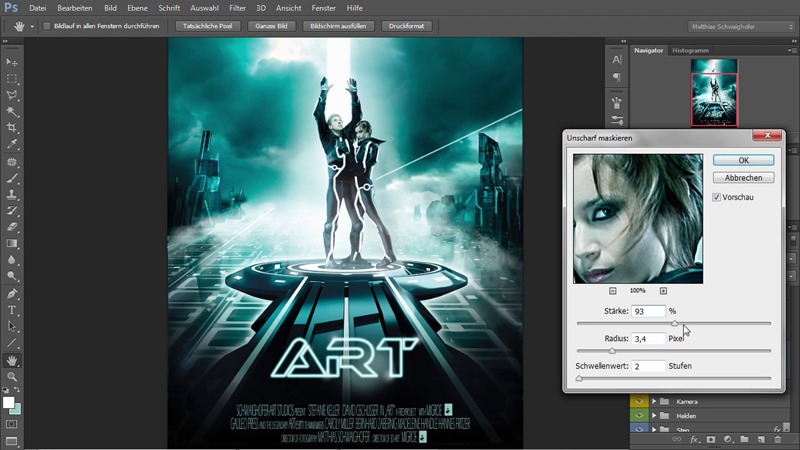Zoom out the Unscharf maskieren preview

613,291
